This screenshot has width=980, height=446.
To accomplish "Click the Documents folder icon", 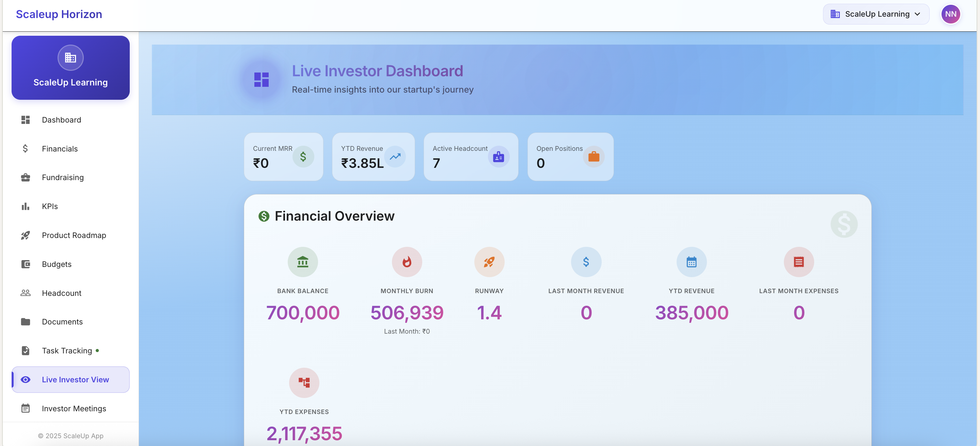I will [26, 322].
